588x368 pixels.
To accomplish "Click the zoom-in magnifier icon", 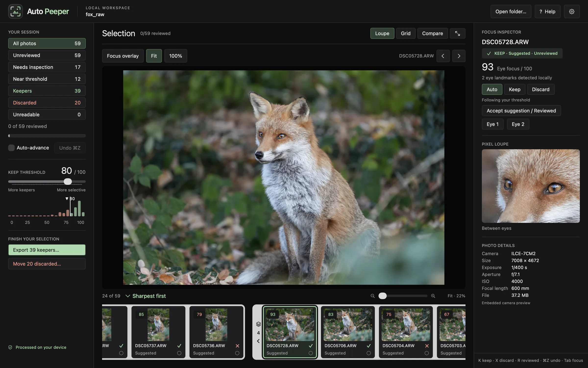I will click(433, 296).
